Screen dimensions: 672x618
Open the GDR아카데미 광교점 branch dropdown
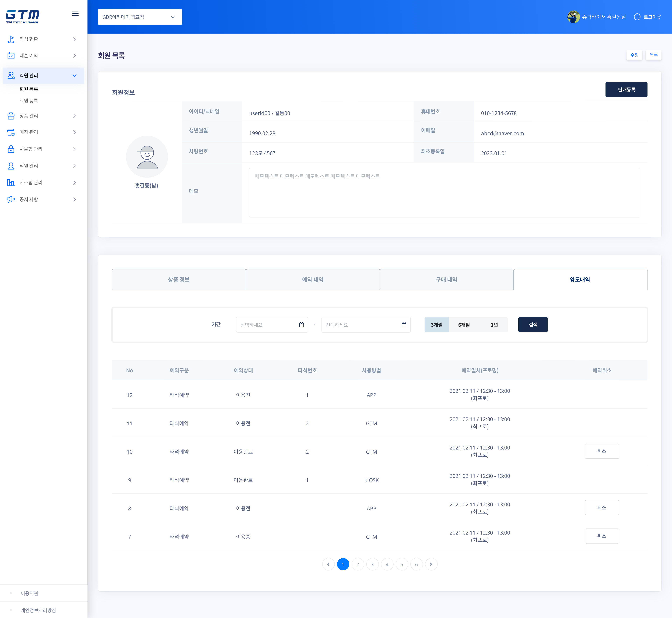pos(140,17)
